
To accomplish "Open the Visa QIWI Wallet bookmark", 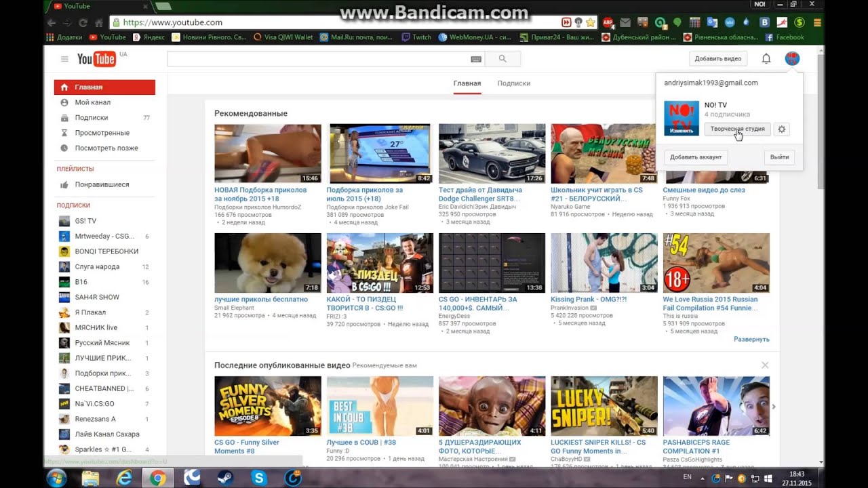I will tap(283, 37).
